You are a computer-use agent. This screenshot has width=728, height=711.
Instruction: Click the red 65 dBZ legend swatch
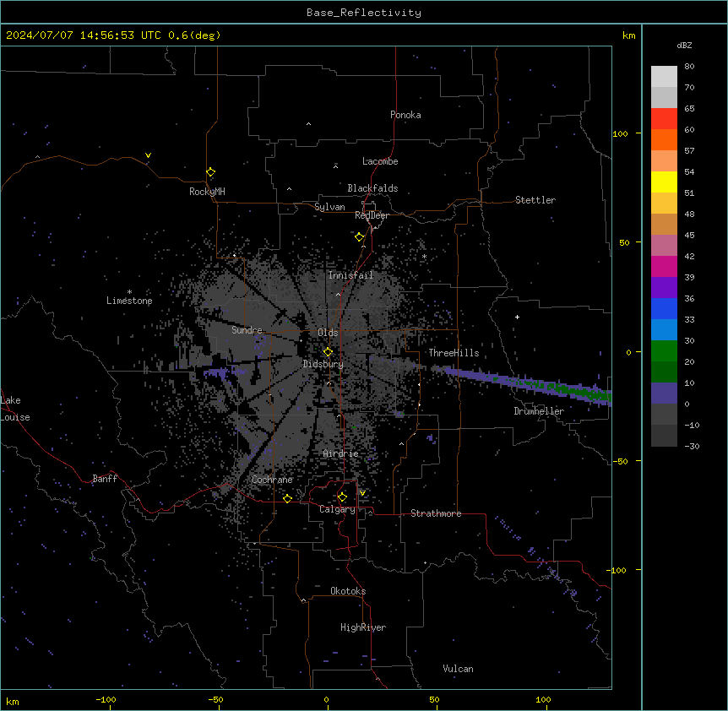664,119
